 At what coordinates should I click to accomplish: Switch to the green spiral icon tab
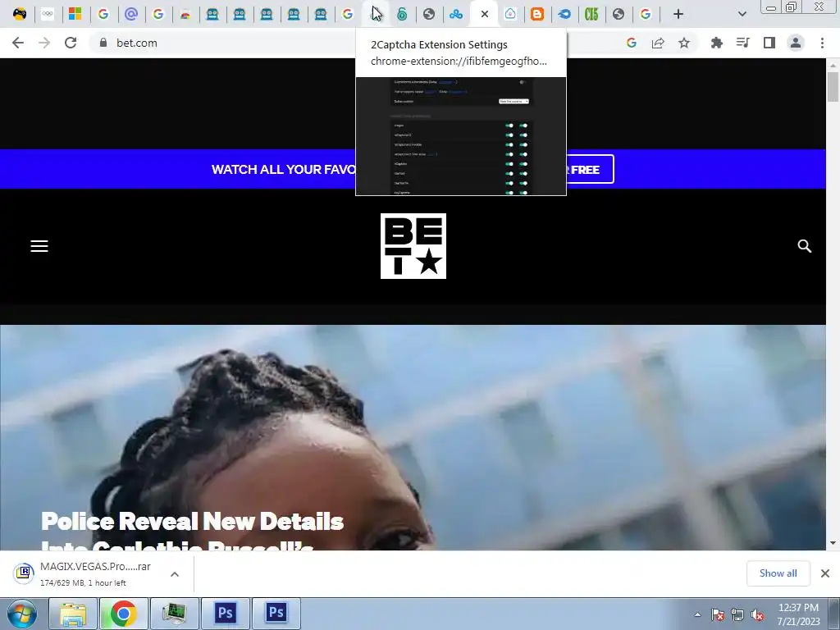coord(402,15)
